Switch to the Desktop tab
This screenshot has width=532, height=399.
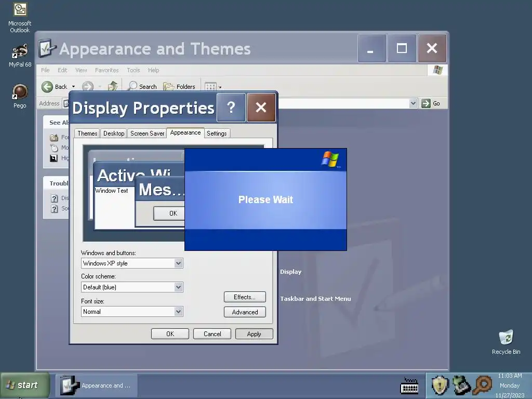tap(114, 134)
